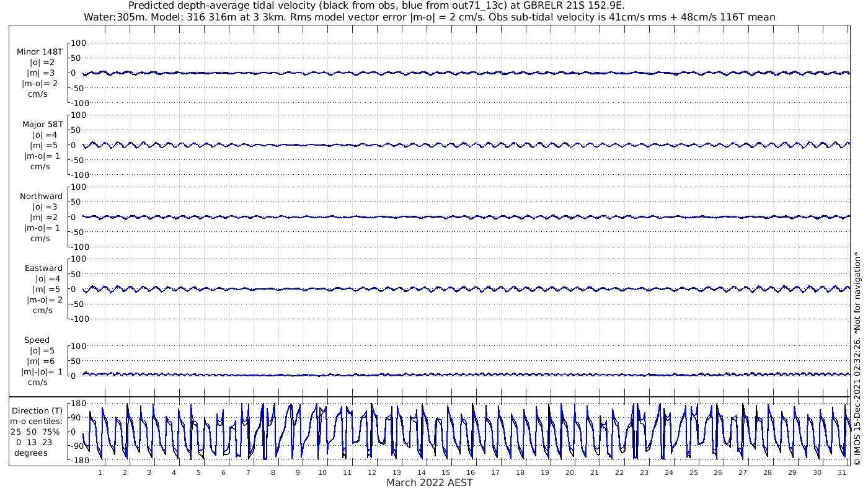Click "|m|-|o|= 1" in the Speed panel

42,372
